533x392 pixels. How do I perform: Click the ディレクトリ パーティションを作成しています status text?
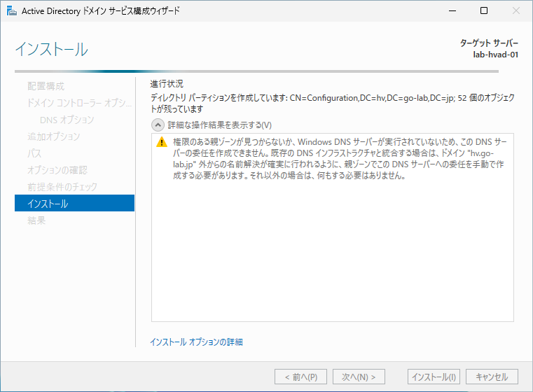pyautogui.click(x=333, y=104)
